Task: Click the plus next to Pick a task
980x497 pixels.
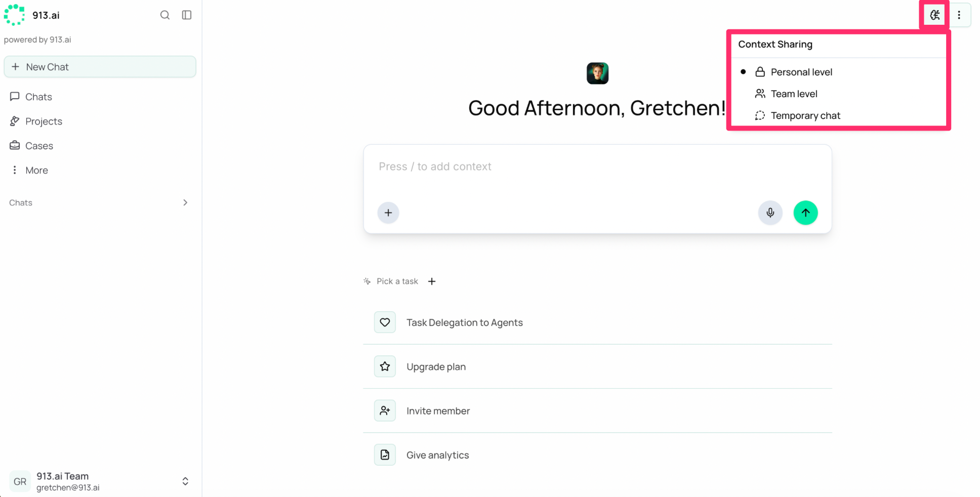Action: pyautogui.click(x=432, y=281)
